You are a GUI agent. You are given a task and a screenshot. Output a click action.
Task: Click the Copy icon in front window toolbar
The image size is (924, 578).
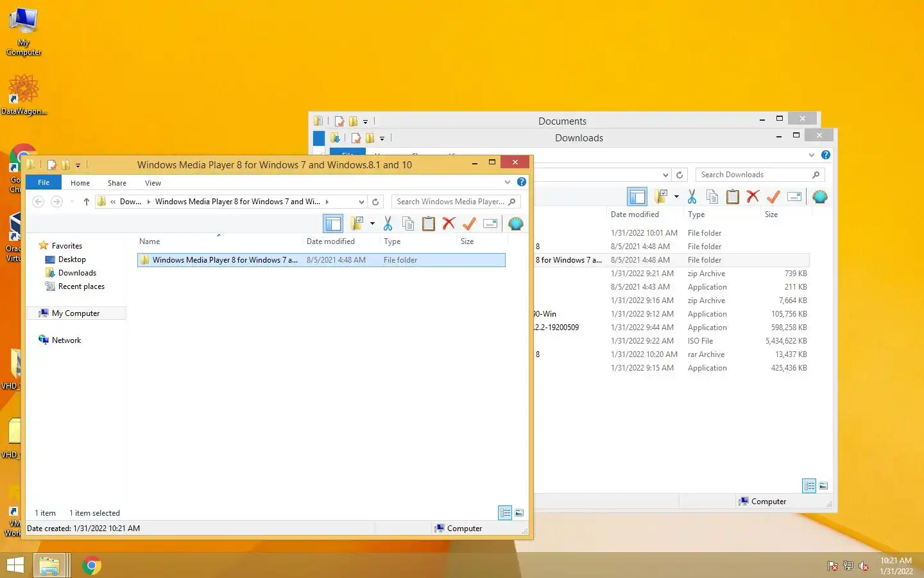click(x=408, y=223)
